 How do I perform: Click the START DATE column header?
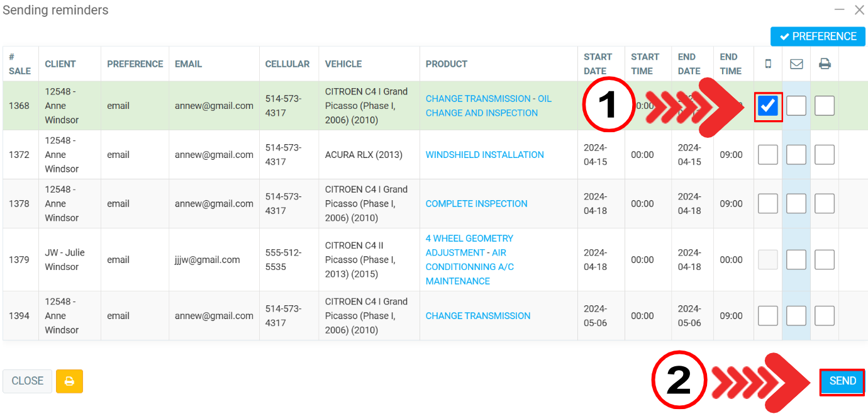[598, 64]
